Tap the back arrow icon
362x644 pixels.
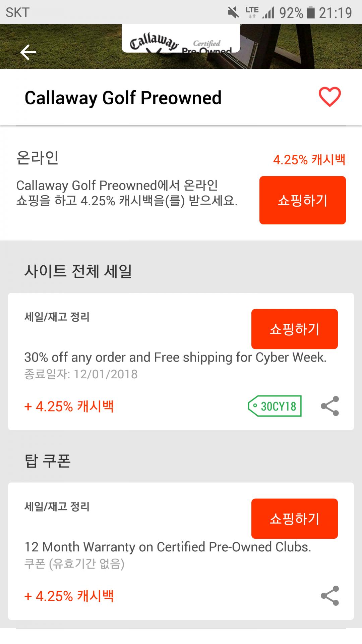coord(28,52)
